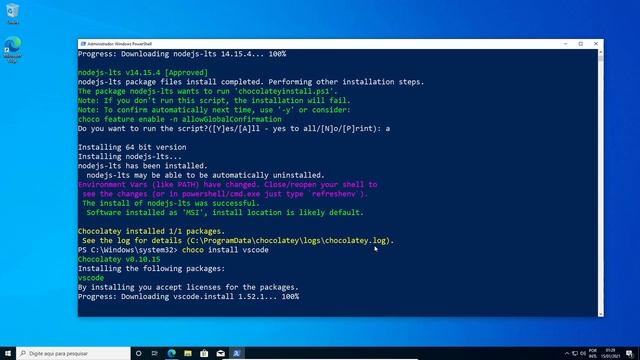Click the 'Progress: Downloading vscode.install 1.52.1' line

[x=188, y=296]
